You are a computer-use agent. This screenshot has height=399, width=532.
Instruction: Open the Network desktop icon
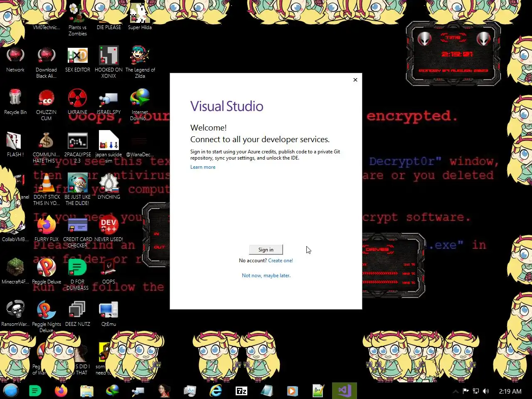point(15,60)
